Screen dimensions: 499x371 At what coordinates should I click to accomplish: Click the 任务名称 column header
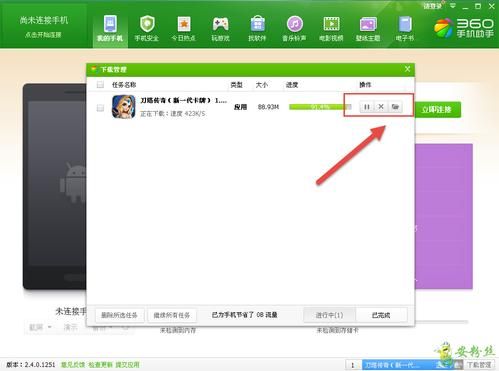coord(124,85)
